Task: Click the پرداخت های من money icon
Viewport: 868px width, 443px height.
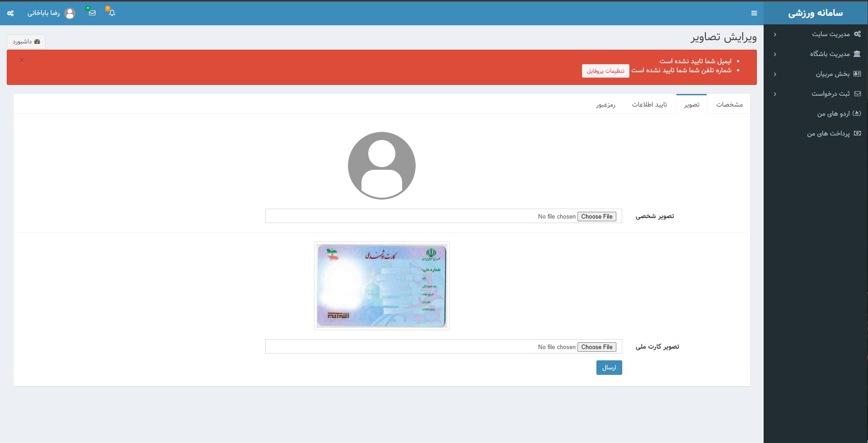Action: click(x=857, y=133)
